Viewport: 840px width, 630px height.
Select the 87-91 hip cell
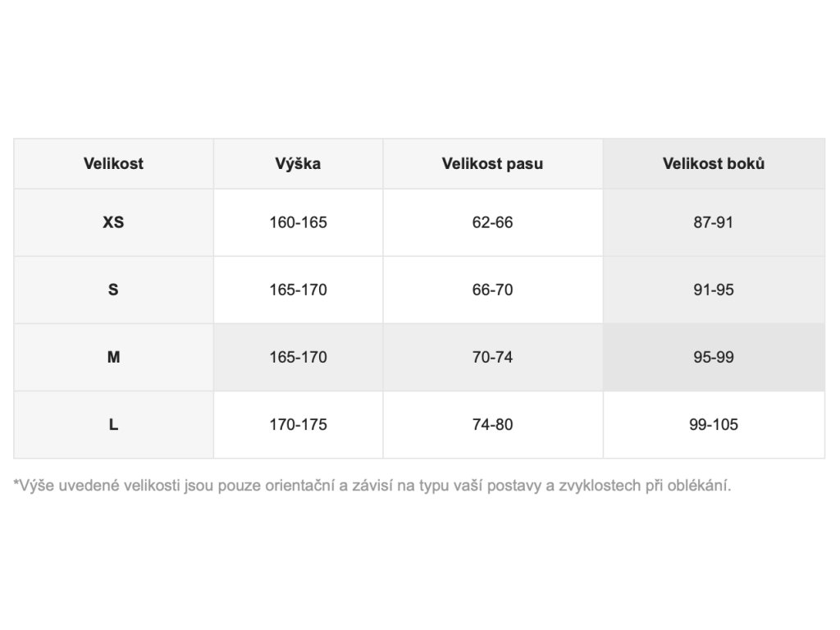[714, 222]
